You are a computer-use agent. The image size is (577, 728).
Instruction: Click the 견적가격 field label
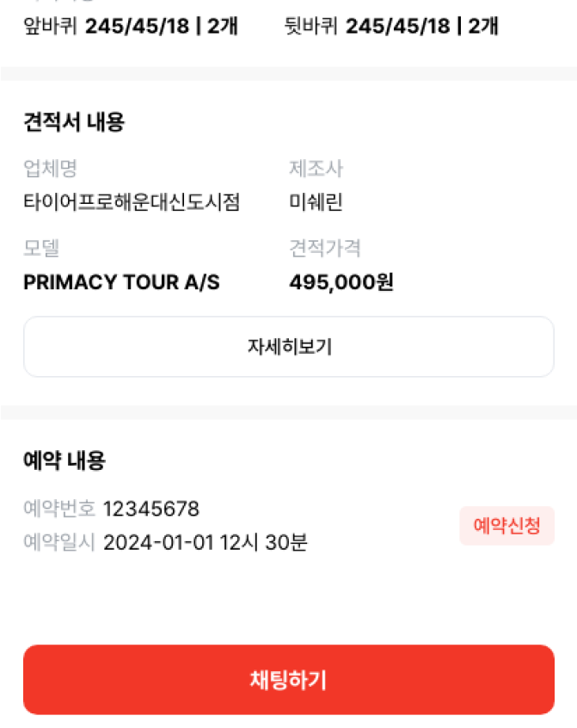coord(324,249)
